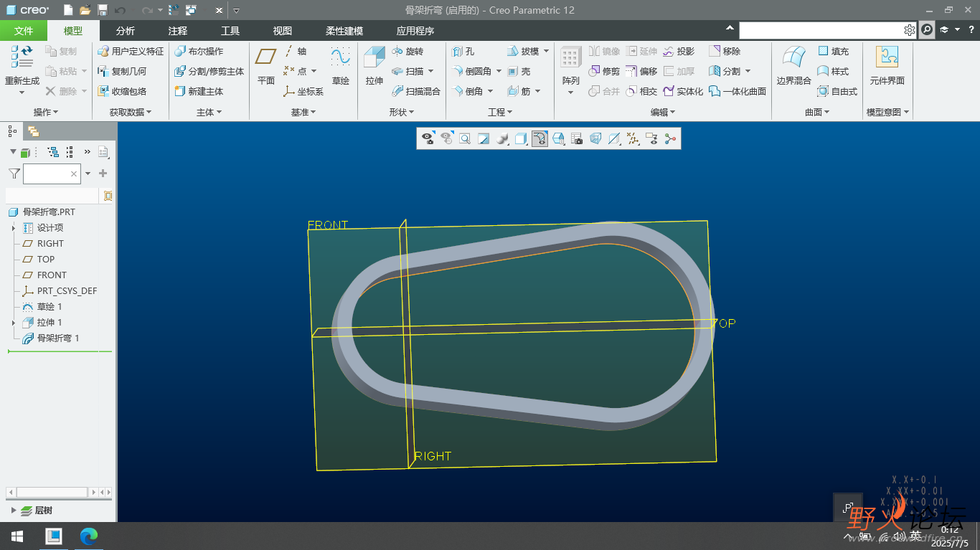Click Shrinkwrap (收缩包络) button
The height and width of the screenshot is (550, 980).
122,91
